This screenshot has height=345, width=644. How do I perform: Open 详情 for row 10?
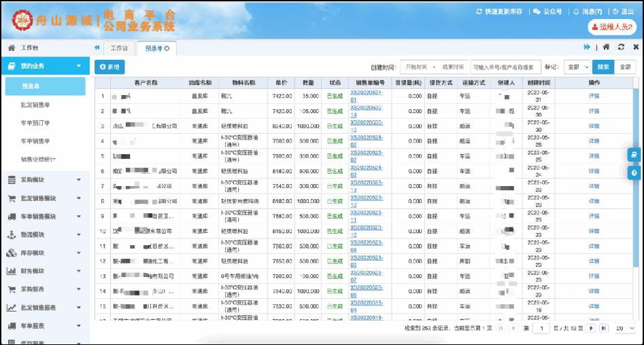click(594, 231)
